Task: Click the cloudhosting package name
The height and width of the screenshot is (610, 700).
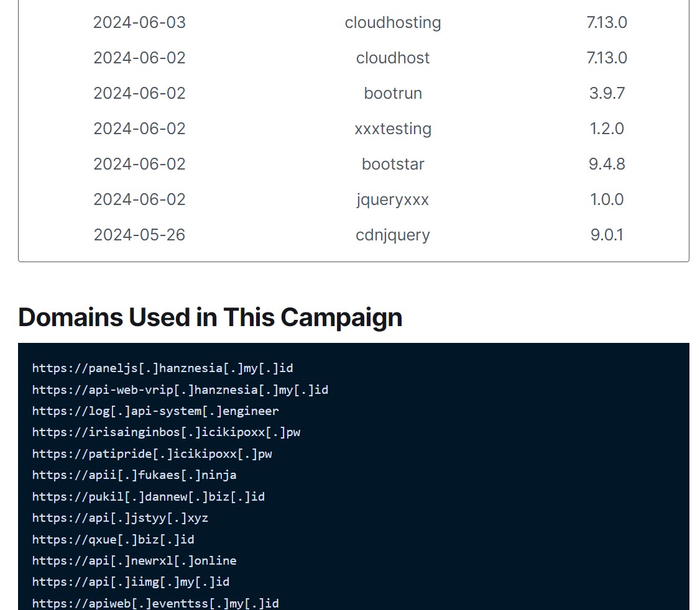Action: coord(393,22)
